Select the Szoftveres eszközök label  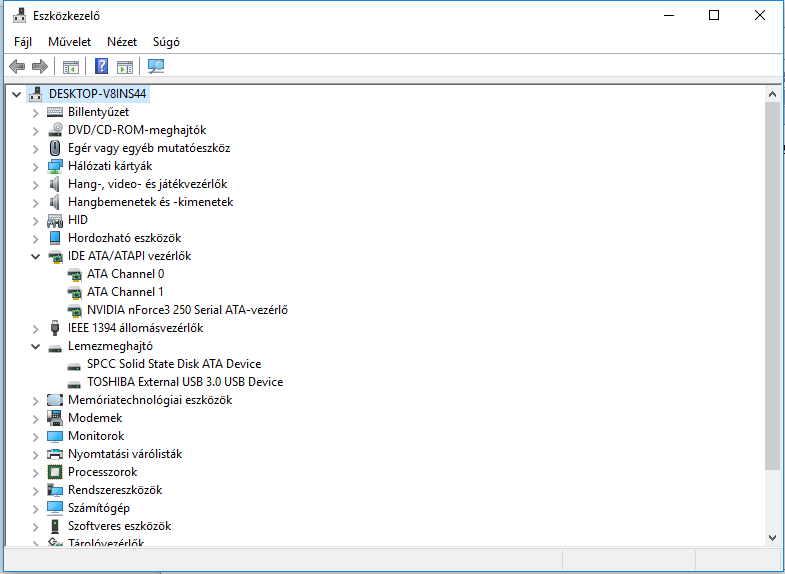(x=120, y=526)
